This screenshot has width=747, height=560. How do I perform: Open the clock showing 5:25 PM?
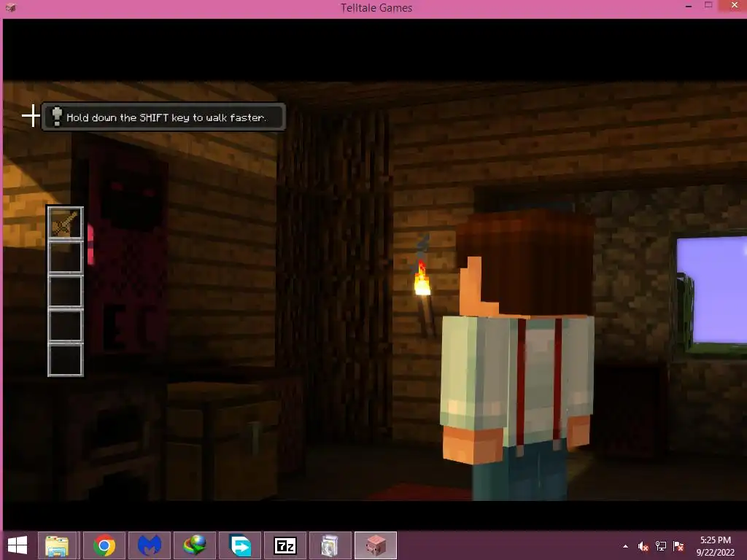coord(715,545)
